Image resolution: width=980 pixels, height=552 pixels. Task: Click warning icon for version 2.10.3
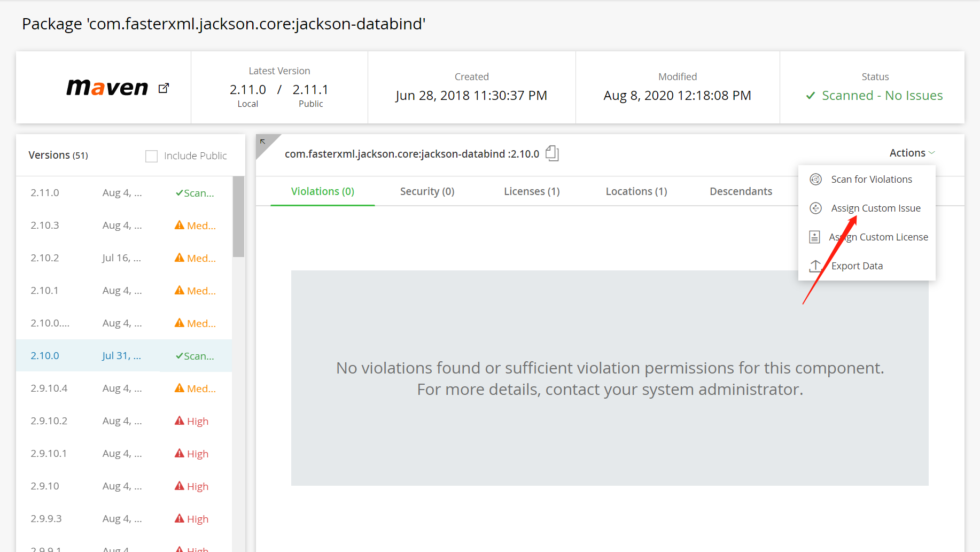pos(180,225)
